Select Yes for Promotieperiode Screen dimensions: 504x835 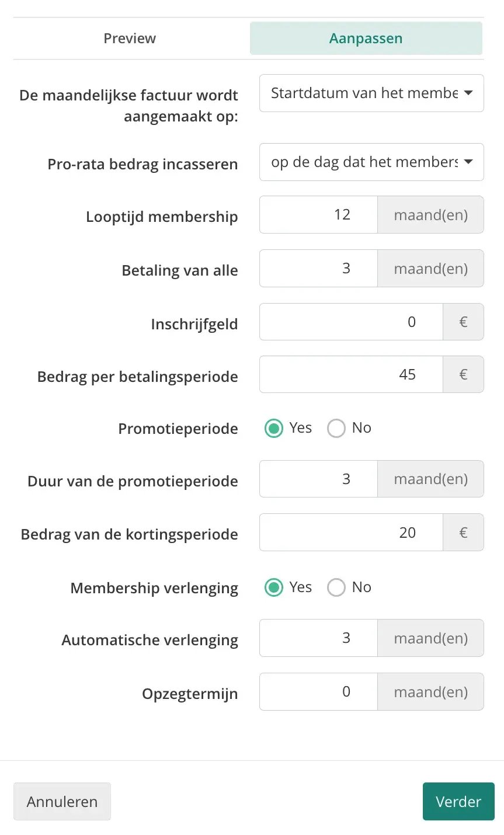273,428
